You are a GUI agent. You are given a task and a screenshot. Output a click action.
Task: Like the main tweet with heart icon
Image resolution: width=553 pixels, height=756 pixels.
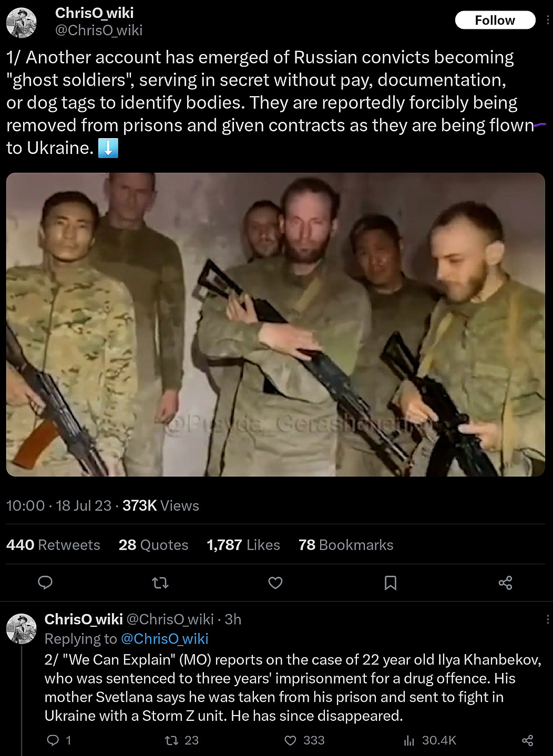[275, 583]
